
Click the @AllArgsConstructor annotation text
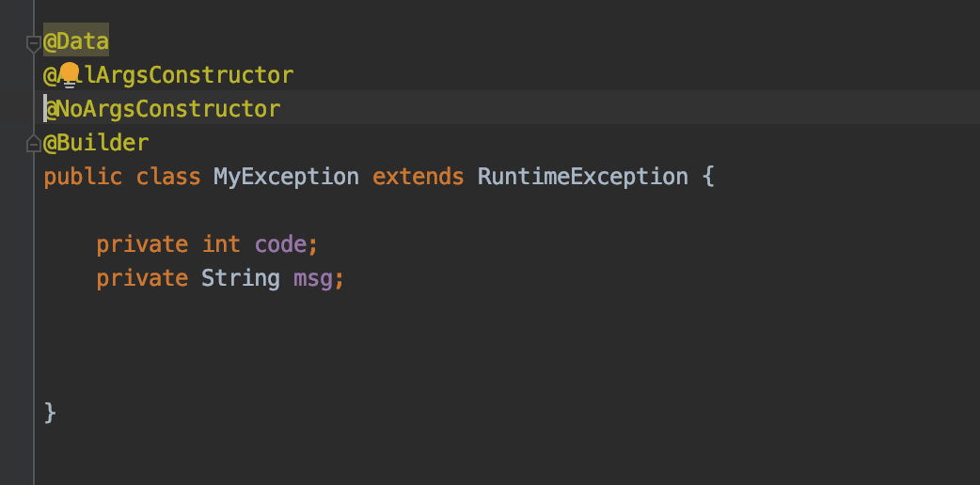[188, 75]
